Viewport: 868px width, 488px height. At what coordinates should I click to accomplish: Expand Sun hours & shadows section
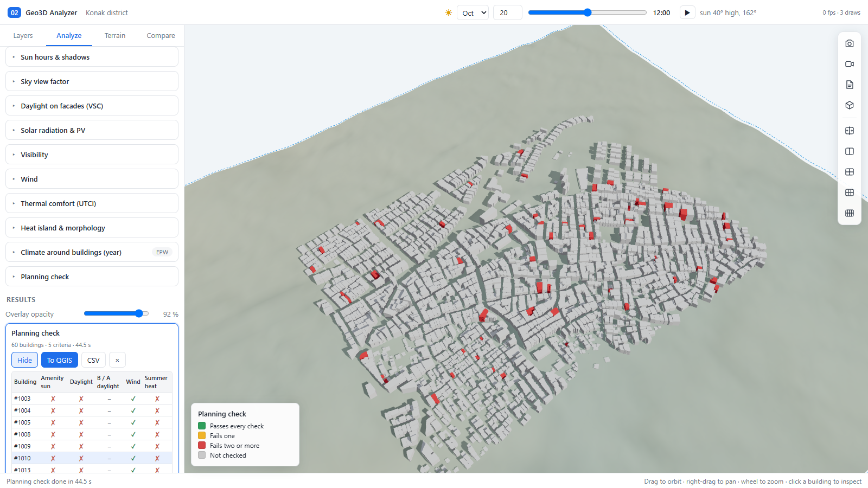click(x=92, y=57)
